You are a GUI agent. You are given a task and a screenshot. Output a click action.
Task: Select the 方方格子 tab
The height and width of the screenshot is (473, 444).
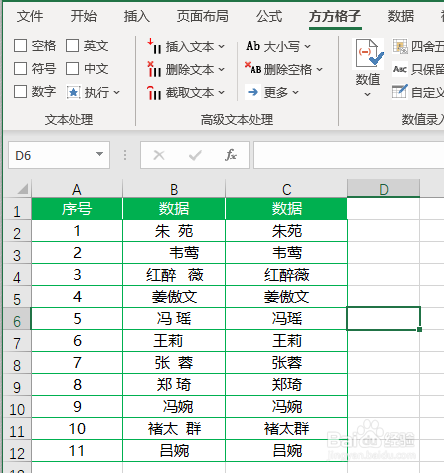pyautogui.click(x=335, y=16)
